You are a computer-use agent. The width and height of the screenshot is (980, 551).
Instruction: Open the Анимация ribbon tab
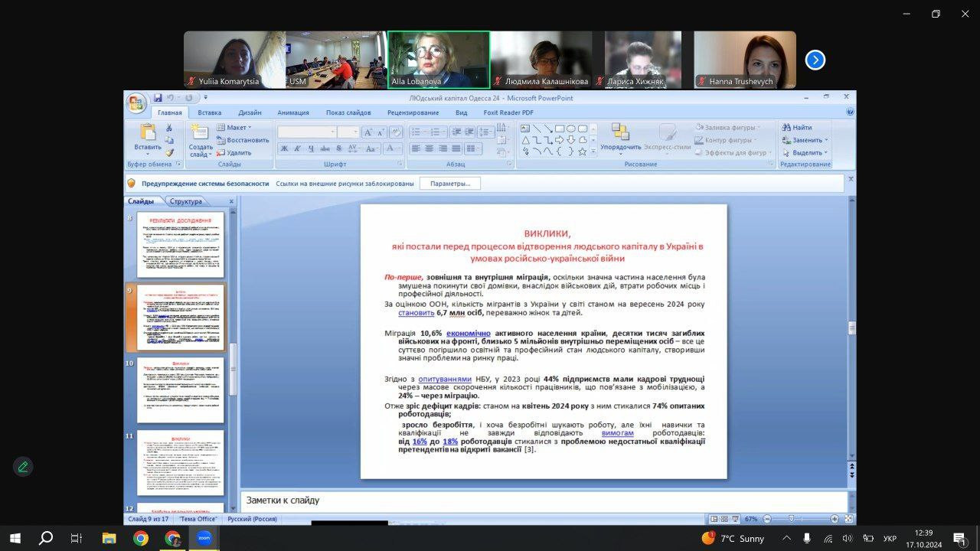(293, 112)
